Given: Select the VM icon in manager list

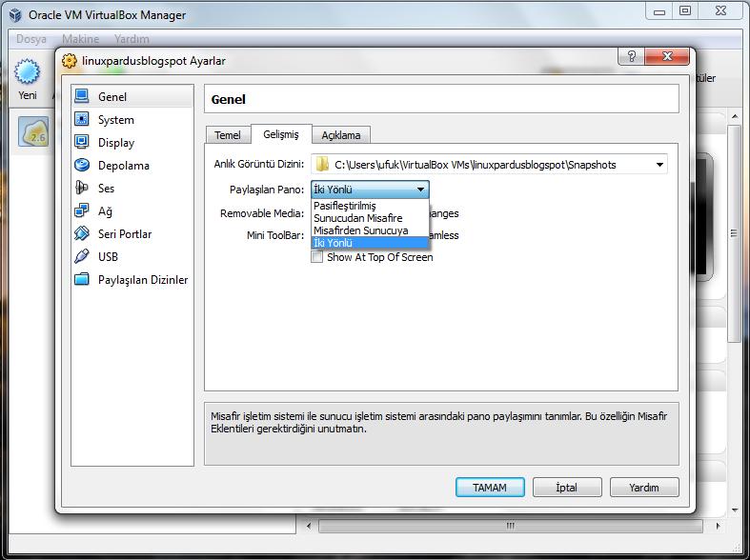Looking at the screenshot, I should [x=33, y=131].
